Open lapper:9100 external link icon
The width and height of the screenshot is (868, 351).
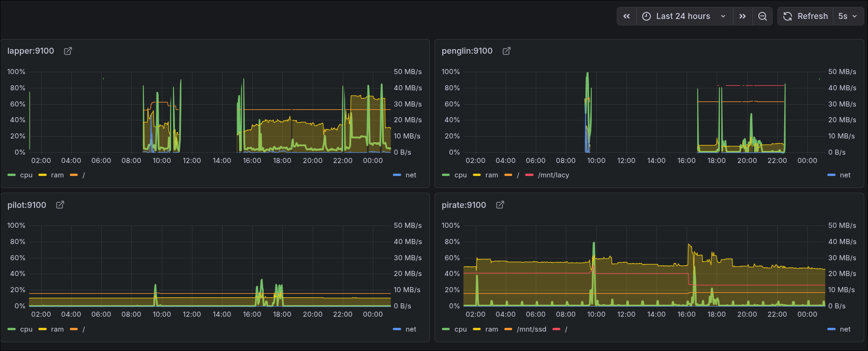68,51
